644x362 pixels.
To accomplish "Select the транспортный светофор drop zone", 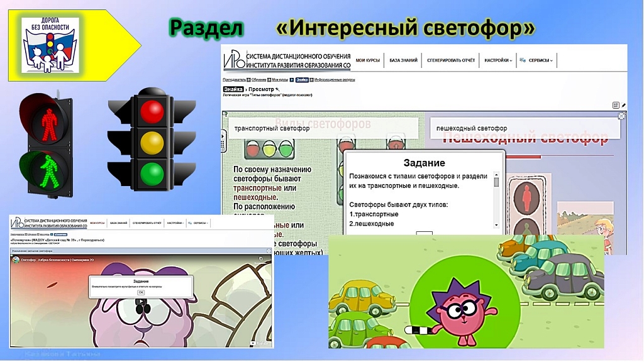I will pos(322,128).
